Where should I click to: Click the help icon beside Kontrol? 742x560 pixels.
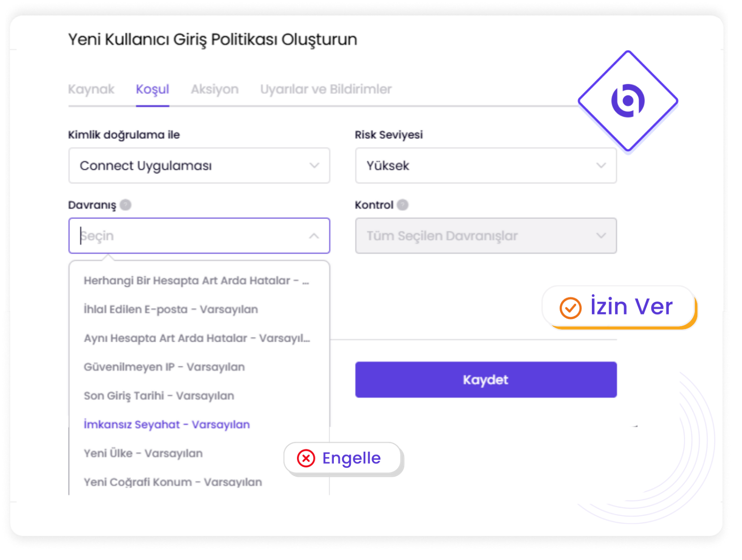click(x=403, y=205)
